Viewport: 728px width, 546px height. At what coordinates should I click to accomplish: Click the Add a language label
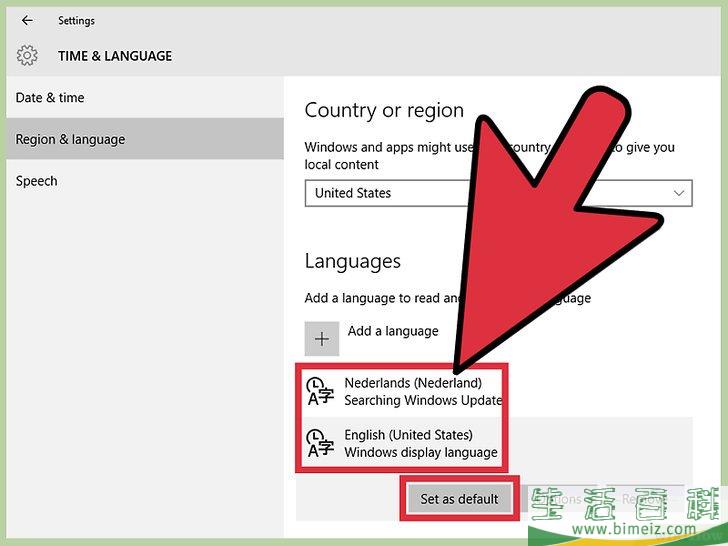tap(393, 331)
